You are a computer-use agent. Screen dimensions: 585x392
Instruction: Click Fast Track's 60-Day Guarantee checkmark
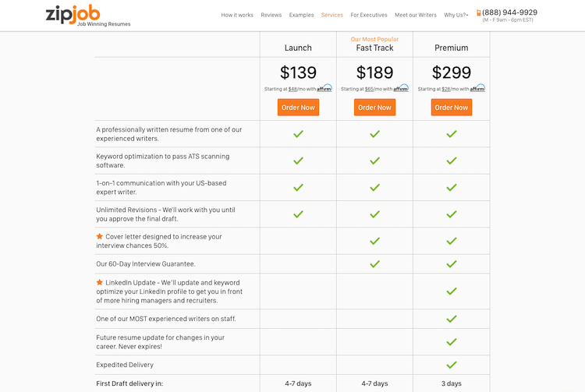[x=374, y=264]
